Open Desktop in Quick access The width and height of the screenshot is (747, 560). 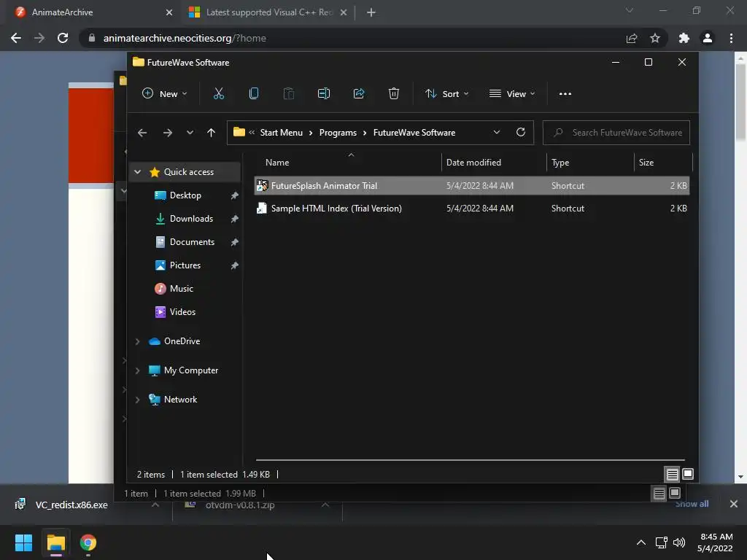(x=185, y=195)
